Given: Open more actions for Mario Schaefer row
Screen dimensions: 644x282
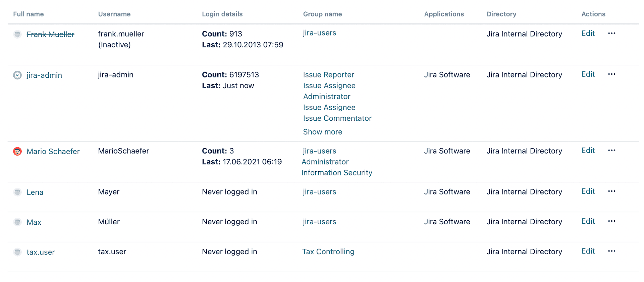Looking at the screenshot, I should tap(611, 150).
